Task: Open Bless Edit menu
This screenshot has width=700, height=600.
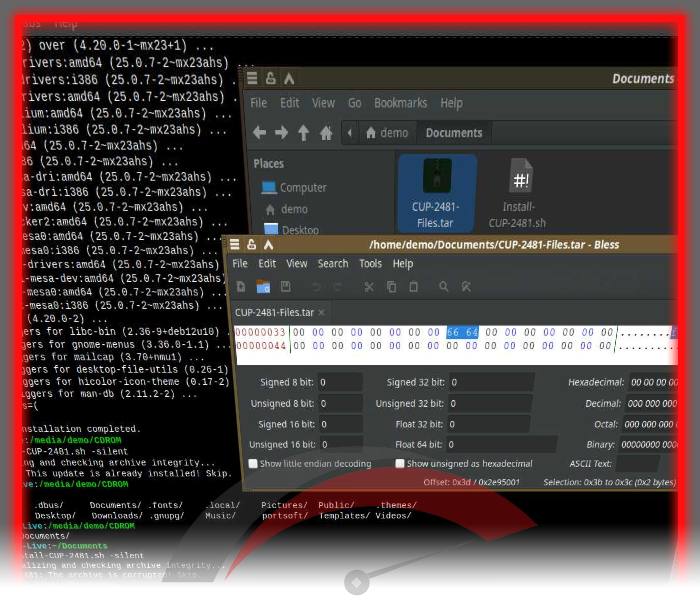Action: click(x=267, y=263)
